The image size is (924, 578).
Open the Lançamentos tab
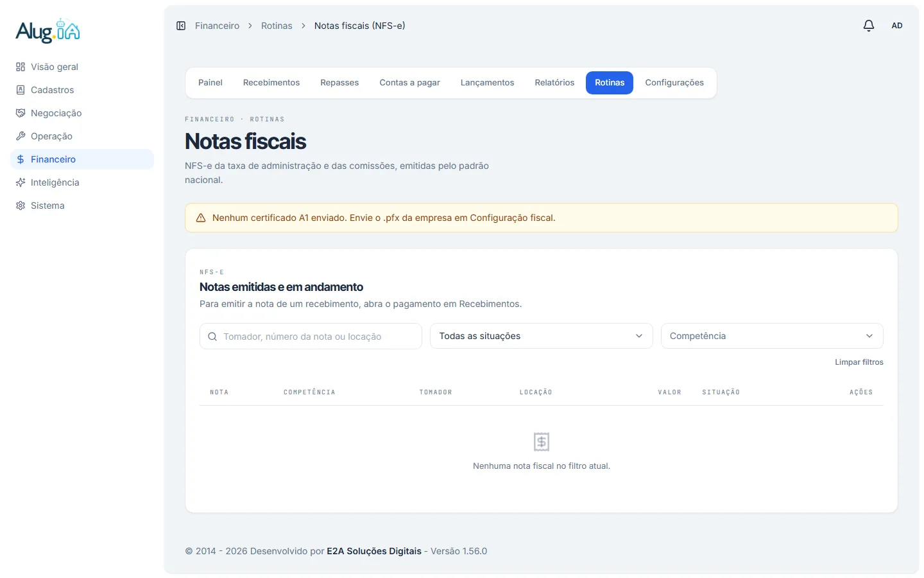pyautogui.click(x=488, y=83)
